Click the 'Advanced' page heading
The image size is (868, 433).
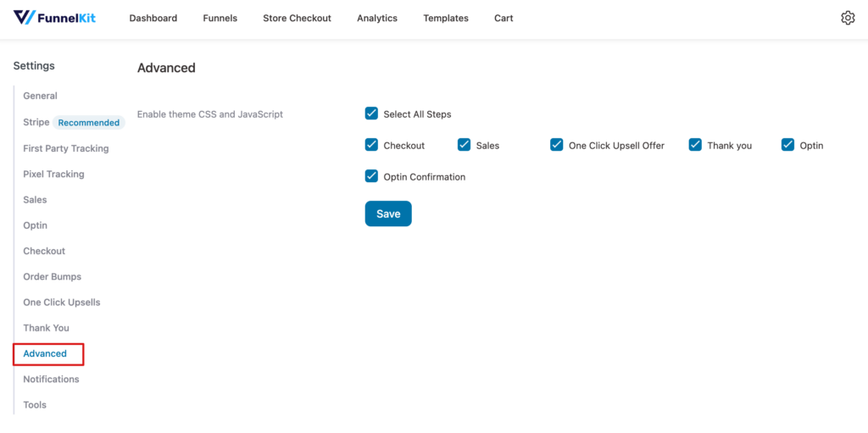point(166,68)
